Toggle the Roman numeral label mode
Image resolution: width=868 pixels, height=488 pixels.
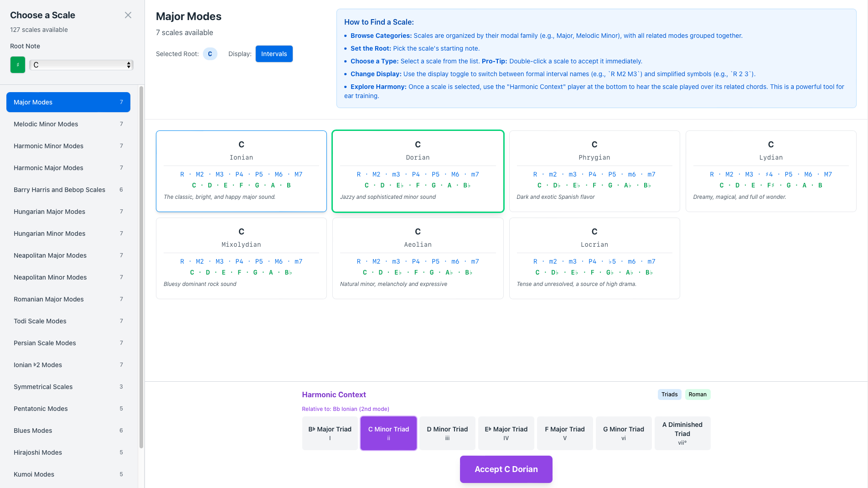pos(697,395)
